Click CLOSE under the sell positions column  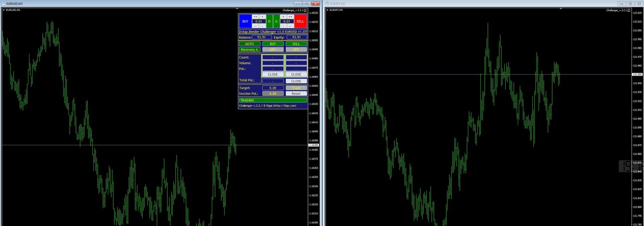coord(296,74)
